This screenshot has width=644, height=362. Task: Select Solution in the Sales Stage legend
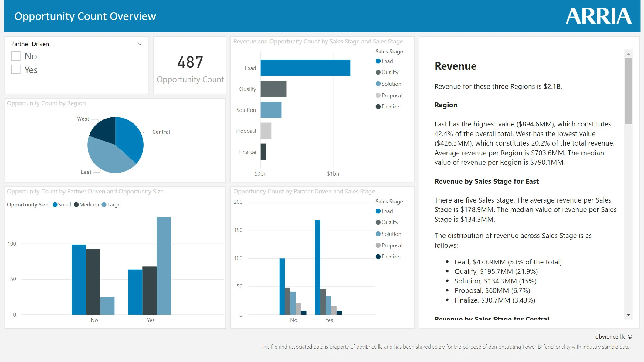click(391, 84)
